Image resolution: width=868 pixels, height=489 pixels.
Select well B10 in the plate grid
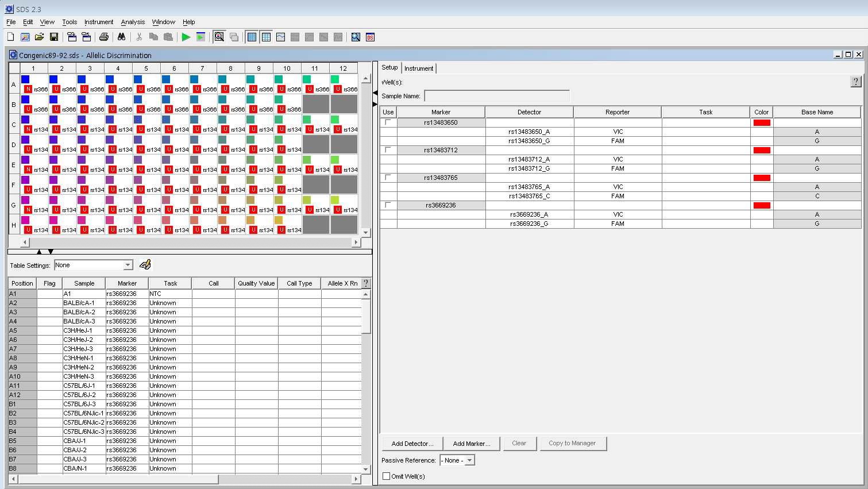point(287,104)
